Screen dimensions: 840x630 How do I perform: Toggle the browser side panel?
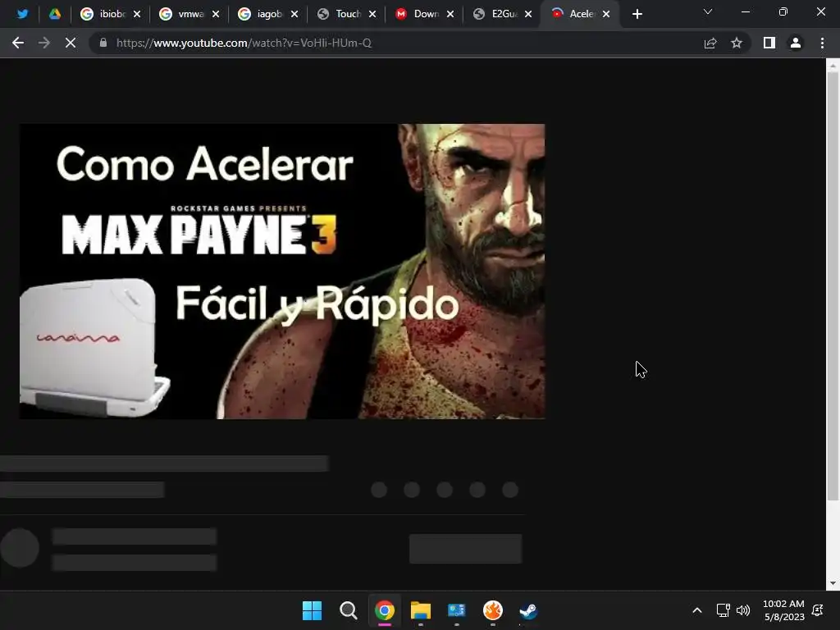click(x=769, y=43)
